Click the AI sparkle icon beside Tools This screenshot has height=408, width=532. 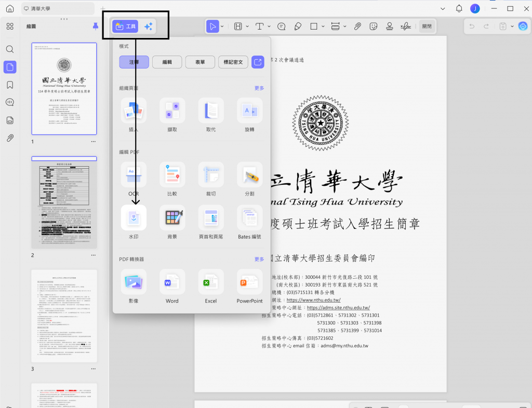click(x=148, y=26)
